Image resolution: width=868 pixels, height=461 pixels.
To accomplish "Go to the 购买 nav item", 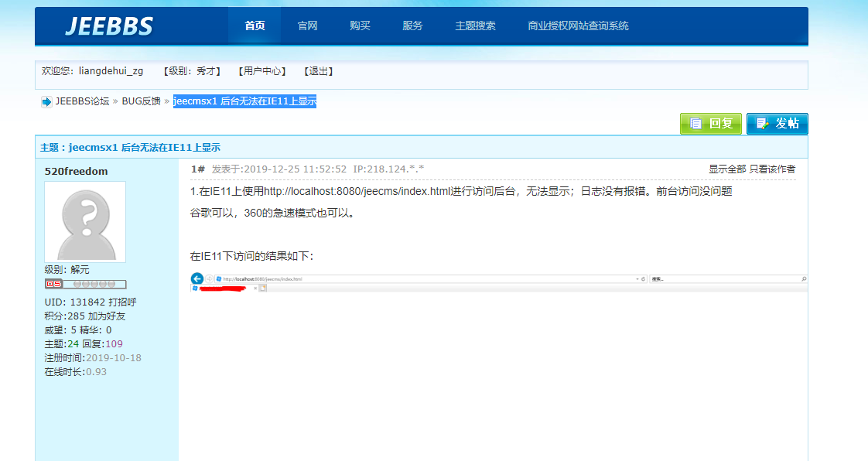I will tap(360, 26).
